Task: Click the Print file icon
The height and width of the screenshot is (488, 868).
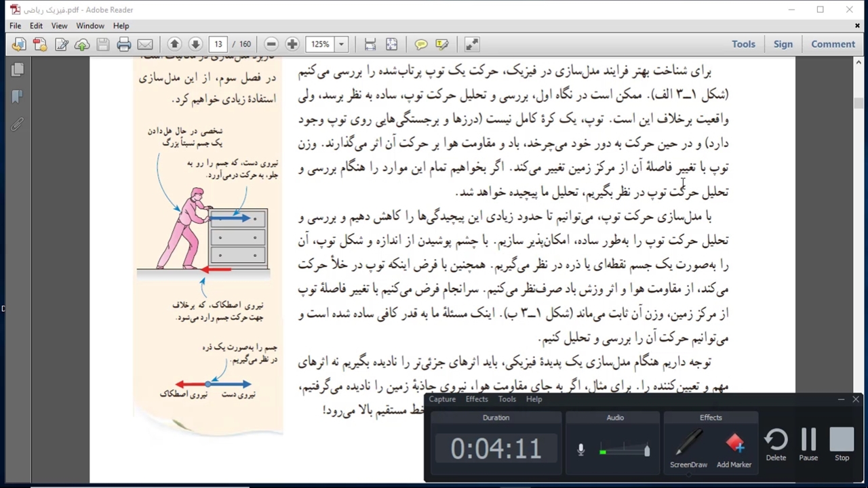Action: pyautogui.click(x=123, y=45)
